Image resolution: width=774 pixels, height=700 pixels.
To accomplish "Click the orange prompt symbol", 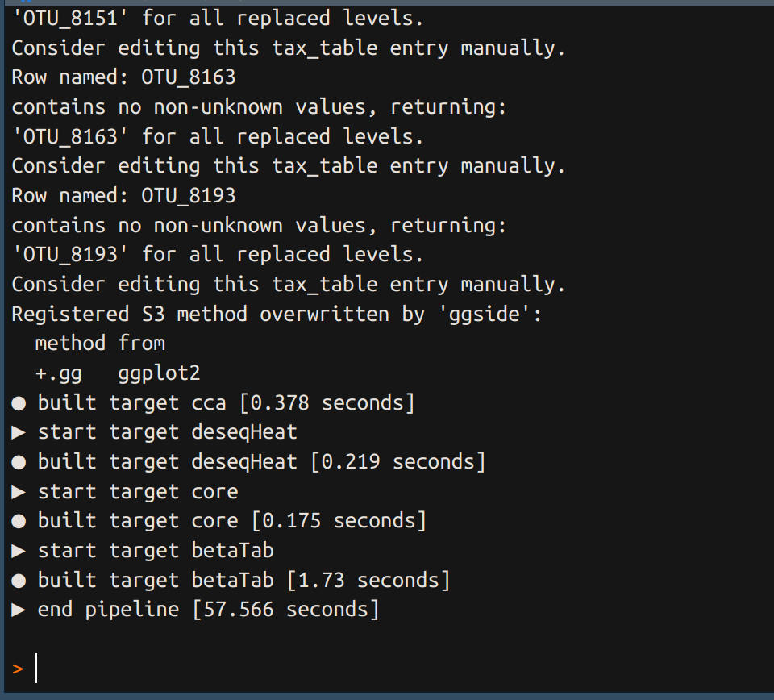I will pyautogui.click(x=18, y=669).
